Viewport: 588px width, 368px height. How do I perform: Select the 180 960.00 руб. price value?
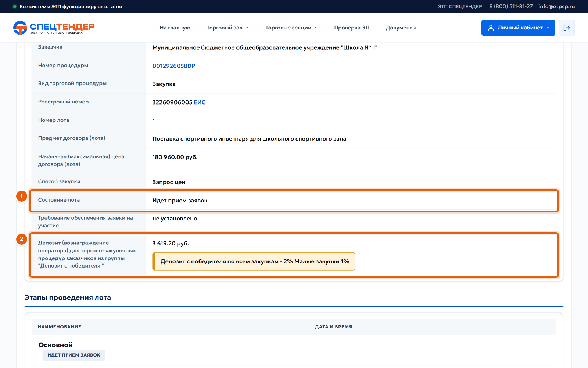point(175,157)
